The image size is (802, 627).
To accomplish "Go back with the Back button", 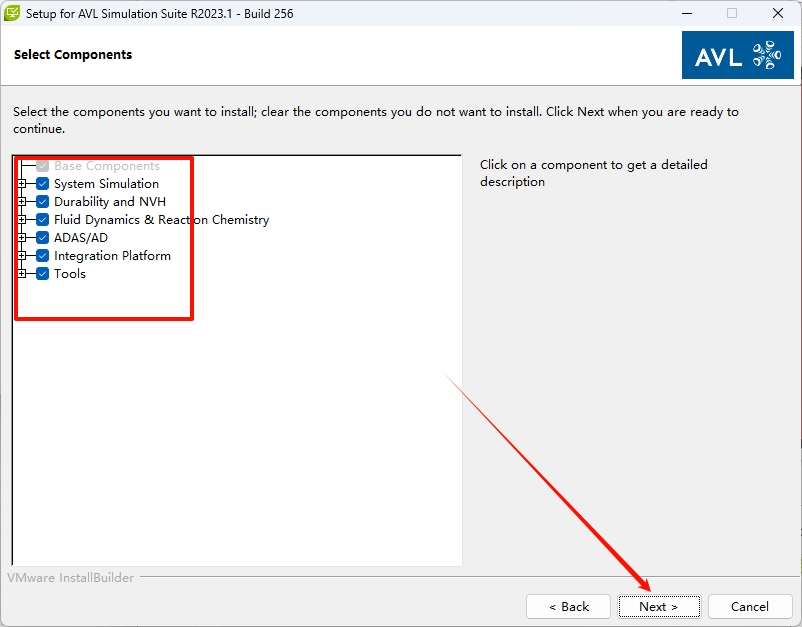I will pos(568,606).
